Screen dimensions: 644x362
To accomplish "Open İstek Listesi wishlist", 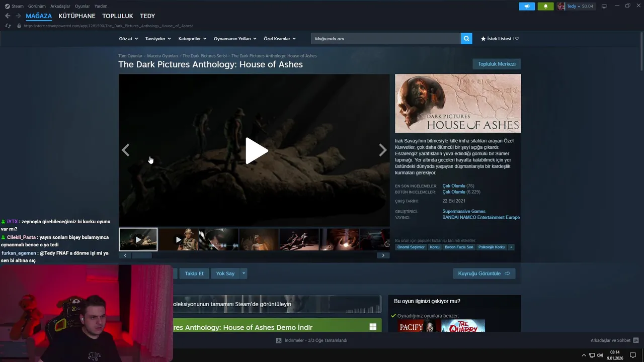I will tap(500, 39).
